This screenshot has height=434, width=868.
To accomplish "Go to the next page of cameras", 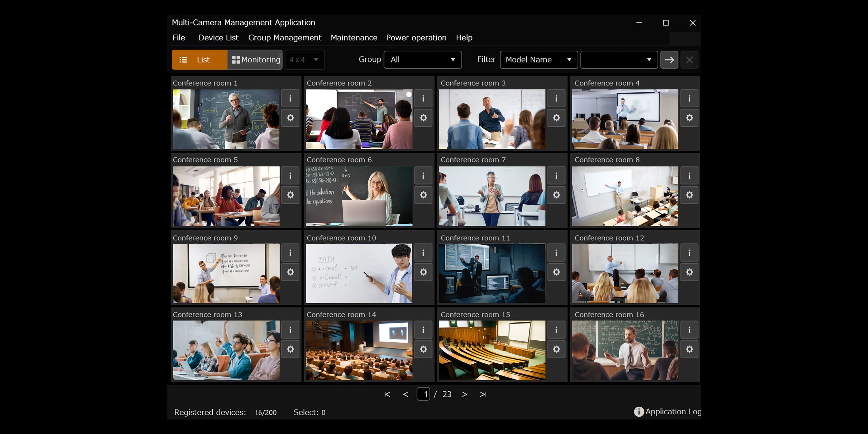I will pos(465,394).
